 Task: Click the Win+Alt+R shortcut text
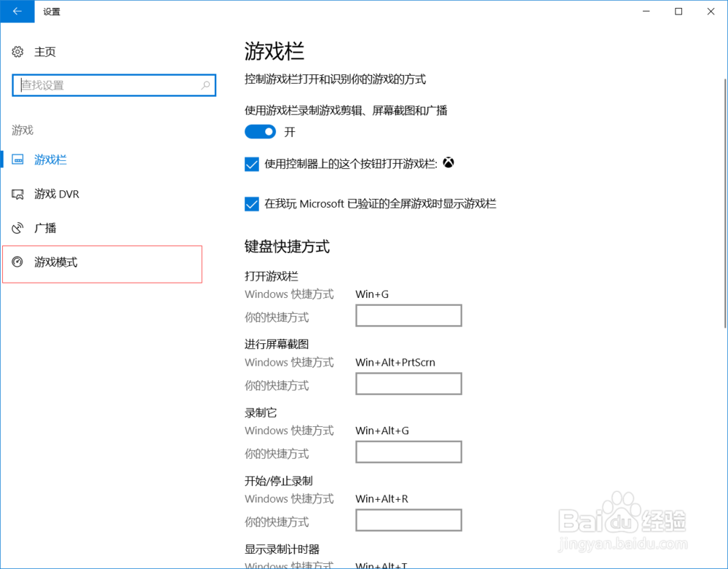pos(381,499)
